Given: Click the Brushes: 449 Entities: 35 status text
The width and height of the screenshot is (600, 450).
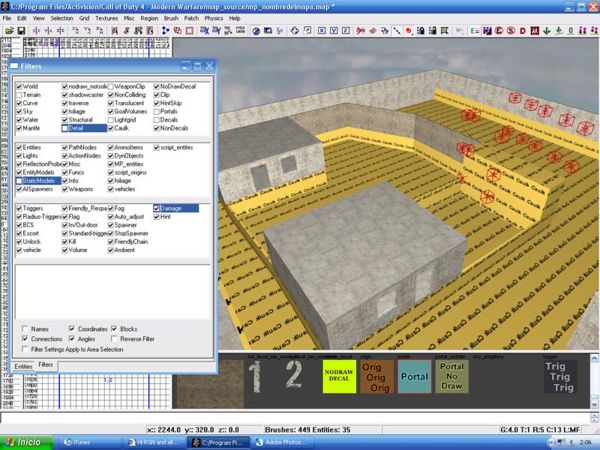Looking at the screenshot, I should (308, 430).
